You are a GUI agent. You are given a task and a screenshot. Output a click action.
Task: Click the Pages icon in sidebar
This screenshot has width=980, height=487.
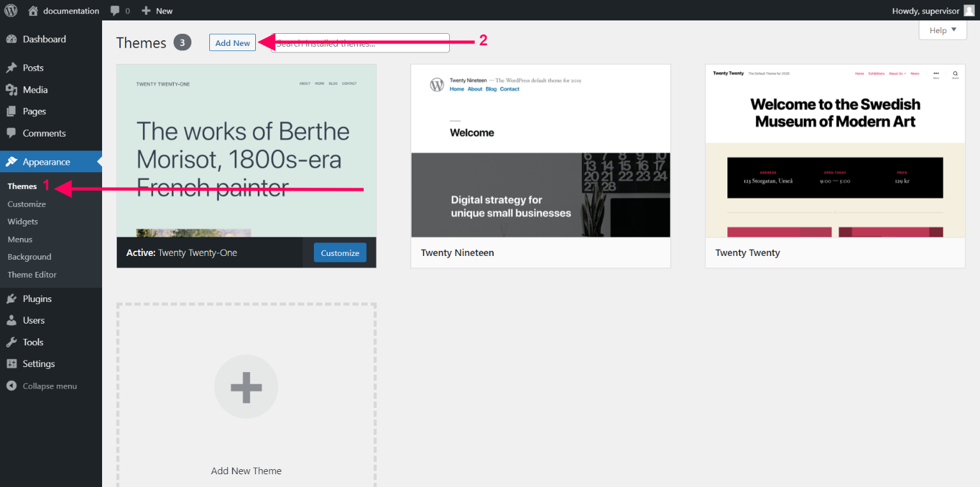pyautogui.click(x=11, y=112)
